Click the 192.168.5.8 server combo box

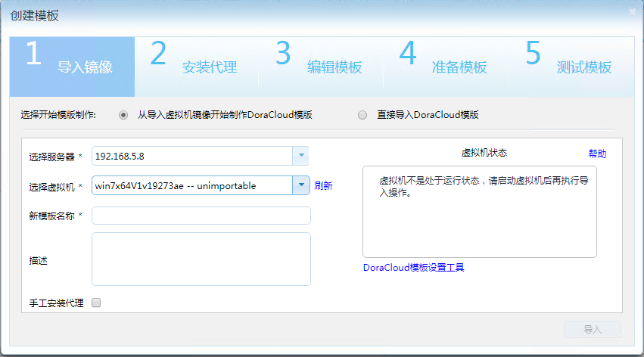[192, 156]
